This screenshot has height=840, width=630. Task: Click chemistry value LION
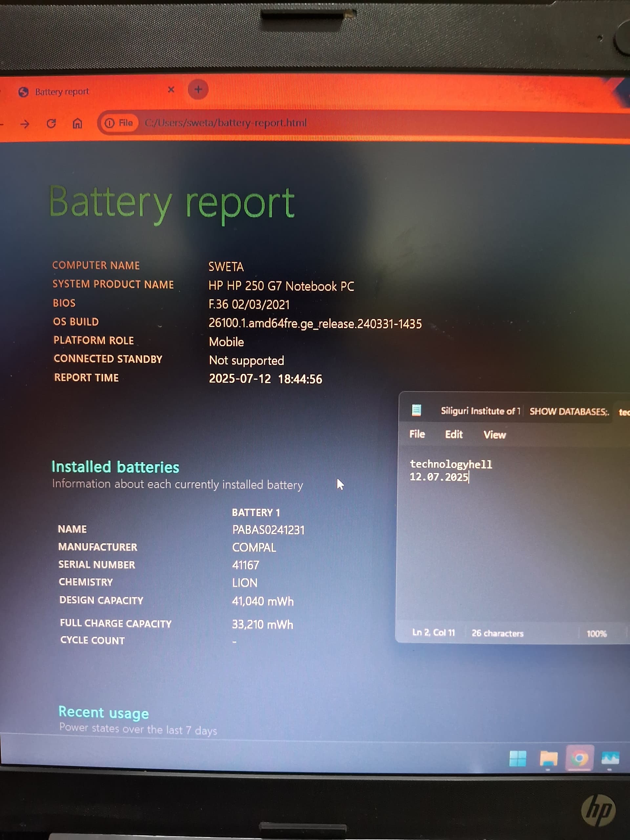[x=245, y=582]
